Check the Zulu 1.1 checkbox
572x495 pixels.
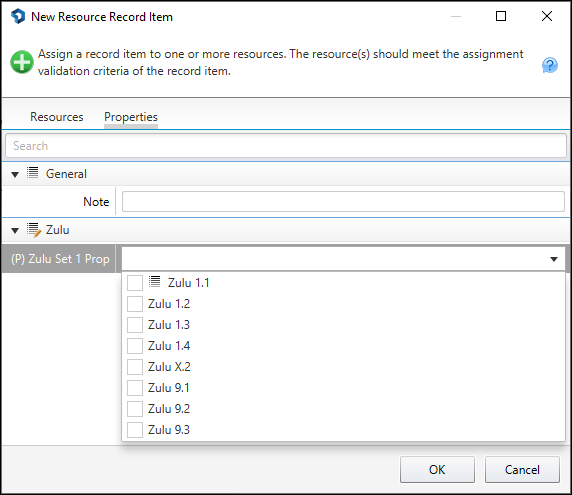[x=135, y=283]
